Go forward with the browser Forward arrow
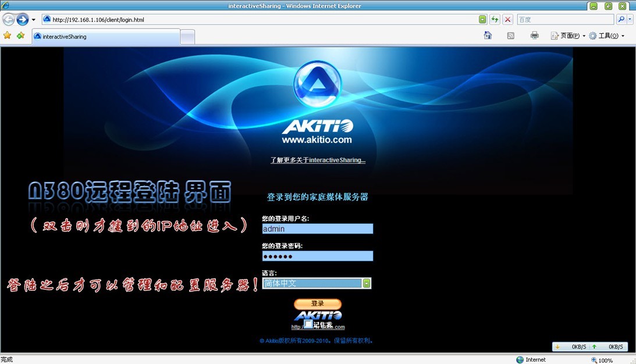This screenshot has height=364, width=636. tap(23, 19)
